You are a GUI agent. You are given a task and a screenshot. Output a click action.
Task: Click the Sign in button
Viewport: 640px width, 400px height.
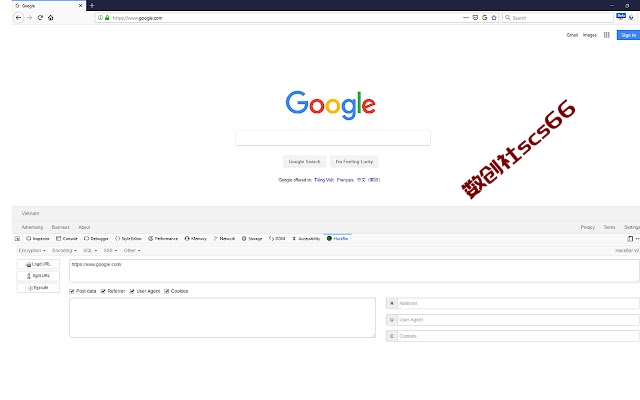point(629,35)
